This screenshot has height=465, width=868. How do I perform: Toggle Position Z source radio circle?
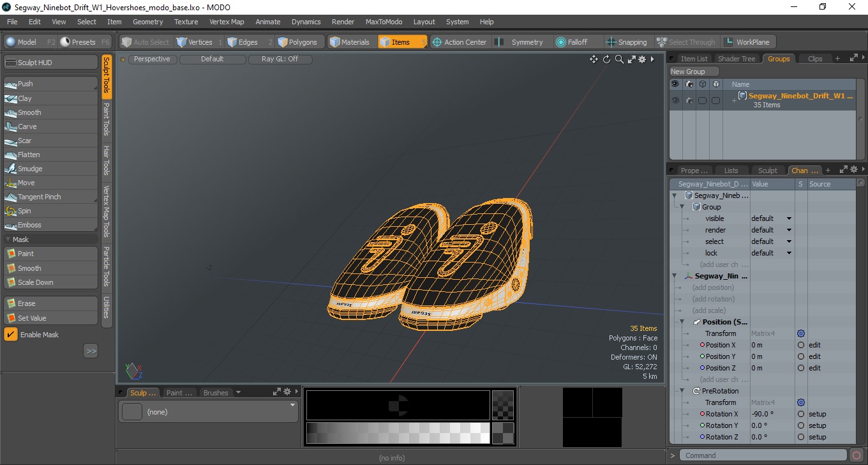[801, 368]
